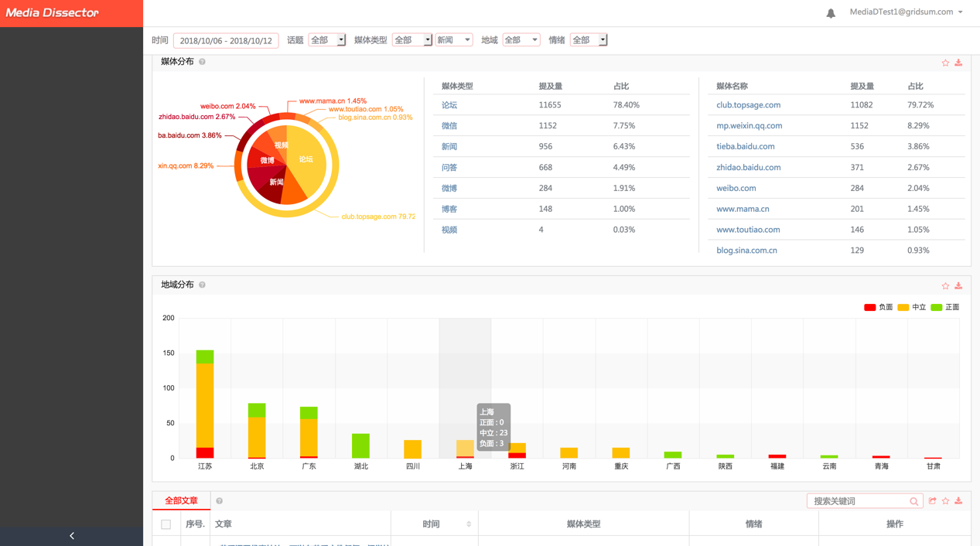Open www.toutiao.com link in media name table
Image resolution: width=980 pixels, height=546 pixels.
pyautogui.click(x=748, y=230)
